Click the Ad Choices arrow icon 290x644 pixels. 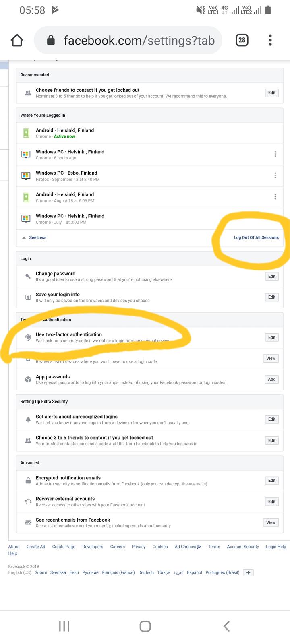[199, 547]
